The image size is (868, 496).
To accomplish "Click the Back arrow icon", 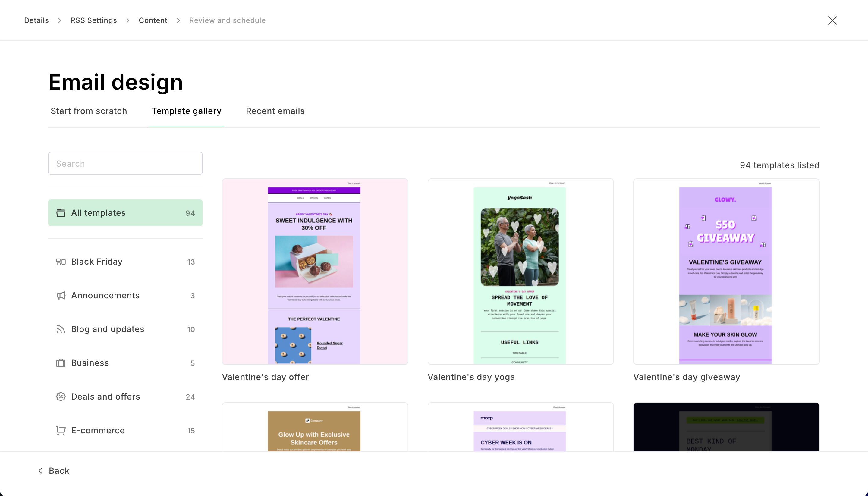I will pos(40,470).
